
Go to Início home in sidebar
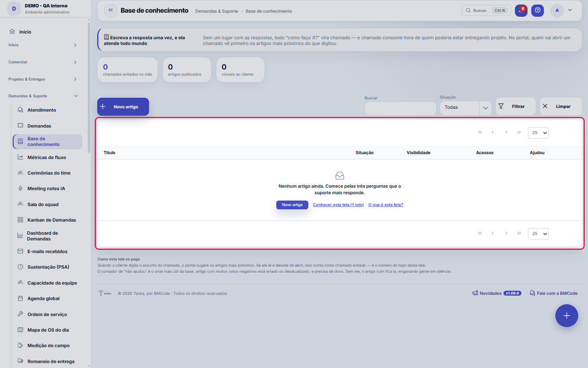[x=25, y=32]
